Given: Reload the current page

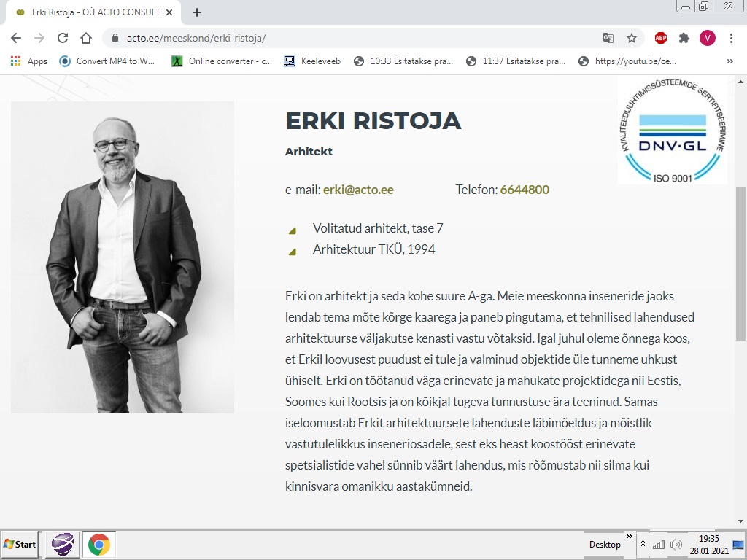Looking at the screenshot, I should 63,38.
